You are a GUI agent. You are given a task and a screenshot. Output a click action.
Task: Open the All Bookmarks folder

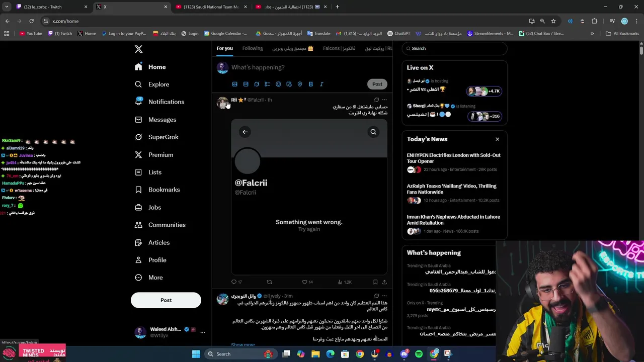click(622, 34)
